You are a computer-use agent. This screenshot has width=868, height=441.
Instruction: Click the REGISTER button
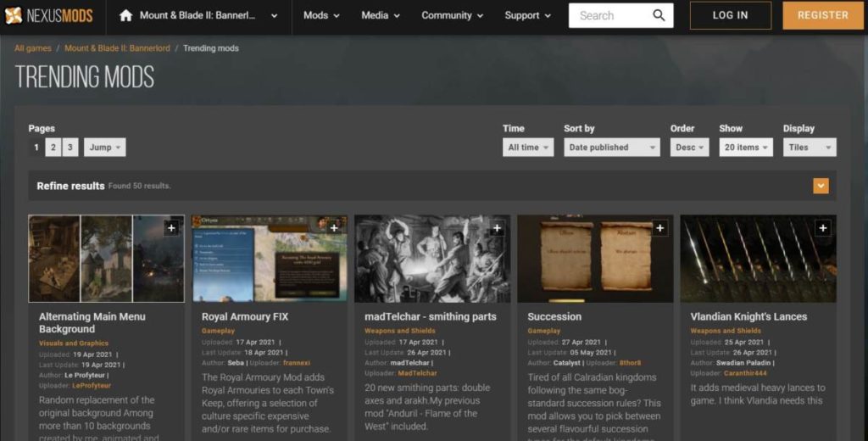point(822,15)
